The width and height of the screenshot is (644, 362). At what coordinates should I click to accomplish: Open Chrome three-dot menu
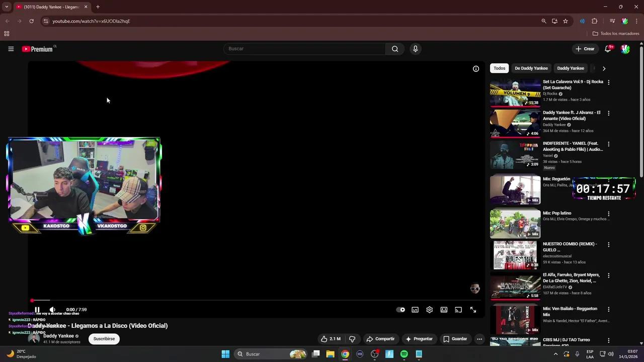tap(636, 21)
